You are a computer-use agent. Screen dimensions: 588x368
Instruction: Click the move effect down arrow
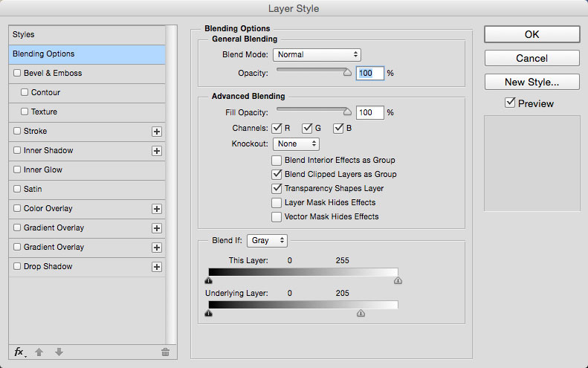59,352
